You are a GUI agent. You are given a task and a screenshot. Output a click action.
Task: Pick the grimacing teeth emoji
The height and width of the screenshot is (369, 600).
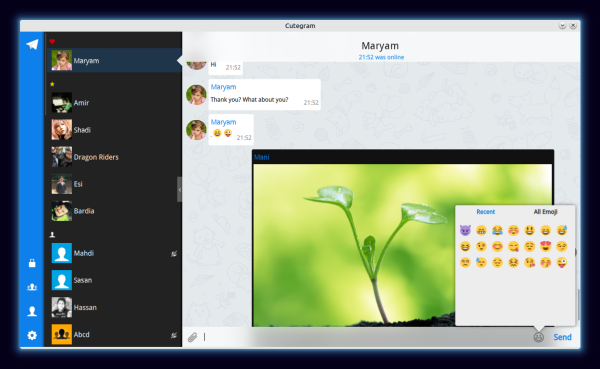481,230
